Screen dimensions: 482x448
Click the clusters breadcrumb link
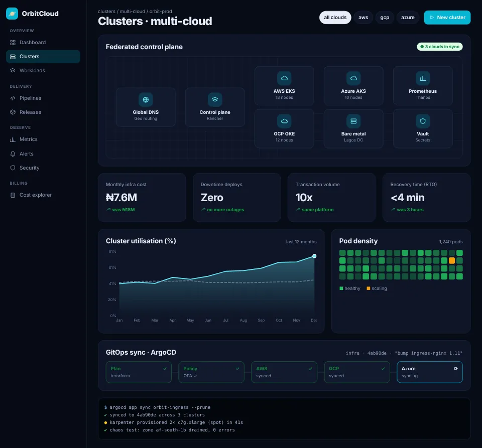106,12
